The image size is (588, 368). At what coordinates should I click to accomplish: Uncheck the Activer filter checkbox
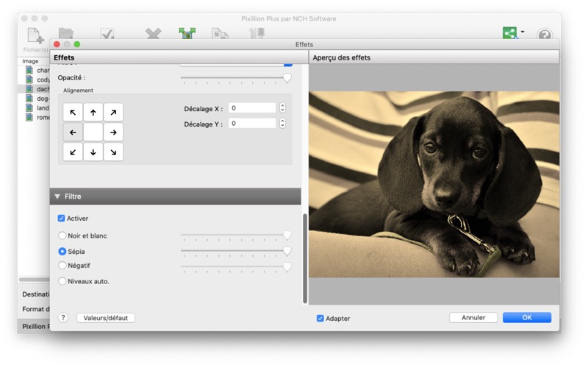tap(61, 218)
